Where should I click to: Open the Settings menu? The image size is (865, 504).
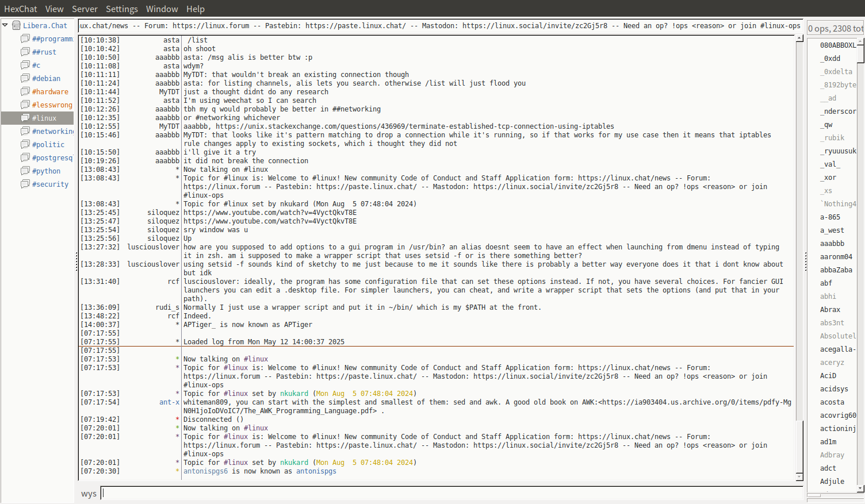(121, 9)
